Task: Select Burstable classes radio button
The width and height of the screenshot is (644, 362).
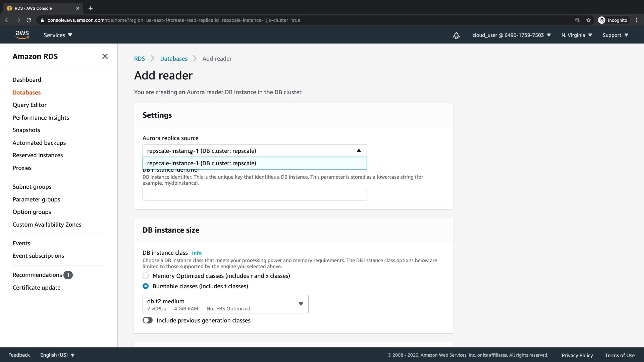Action: 146,286
